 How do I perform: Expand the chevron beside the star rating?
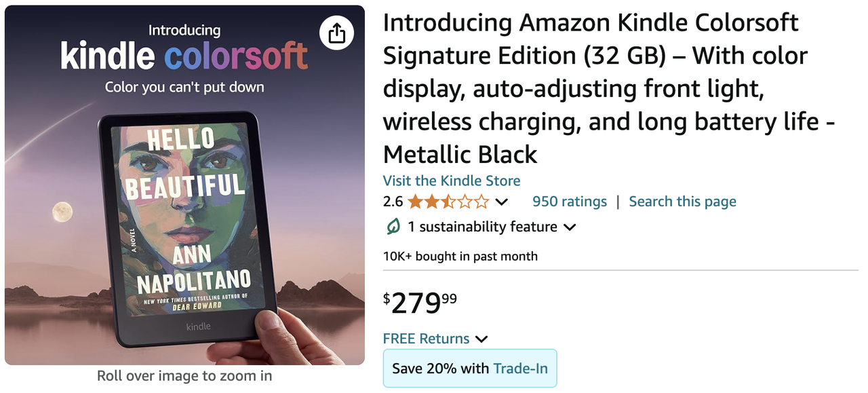pos(502,202)
